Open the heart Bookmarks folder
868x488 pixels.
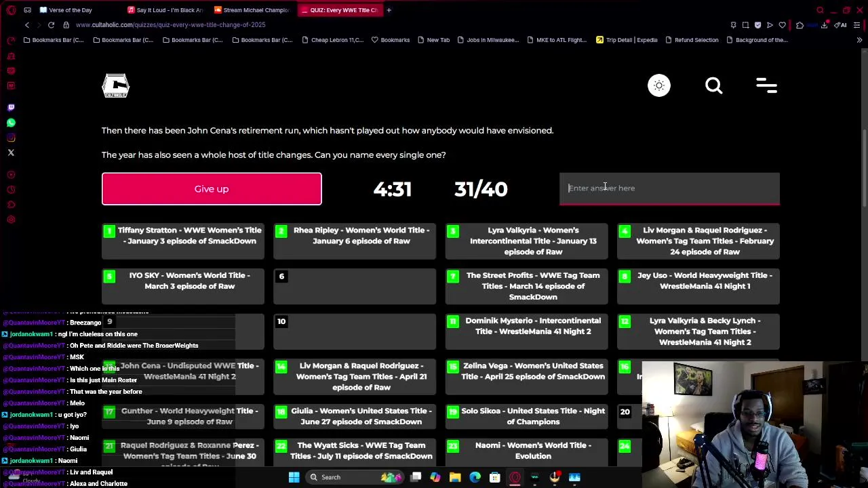(390, 40)
